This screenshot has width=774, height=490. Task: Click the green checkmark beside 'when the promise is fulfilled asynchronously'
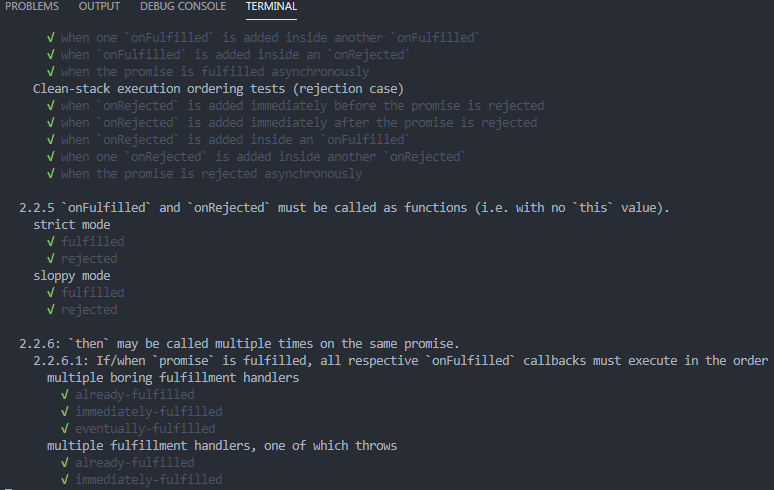50,72
